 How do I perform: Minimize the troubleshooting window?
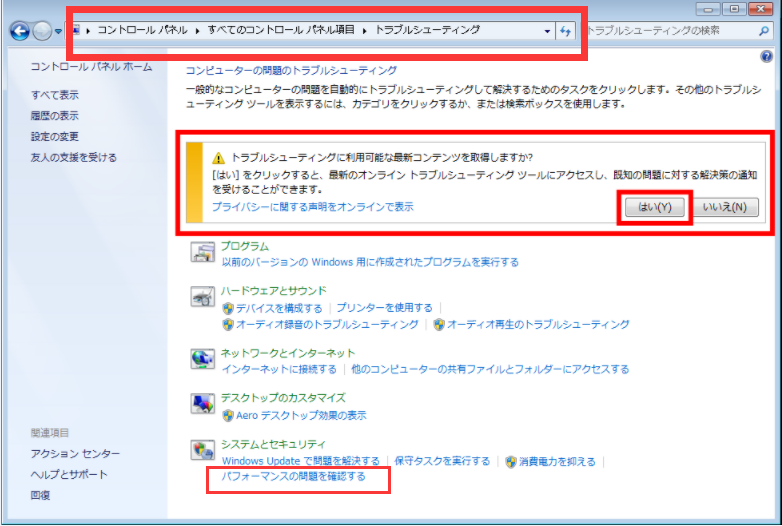708,9
